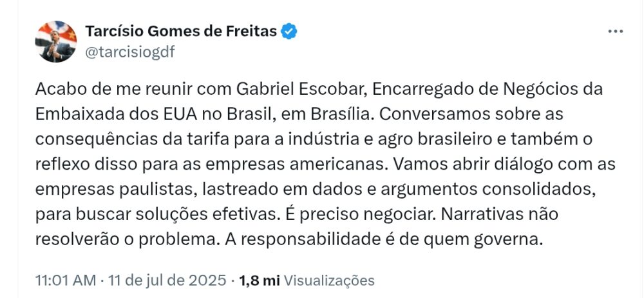Open Tarcísio's profile picture avatar
Screen dimensions: 644x298
tap(57, 41)
